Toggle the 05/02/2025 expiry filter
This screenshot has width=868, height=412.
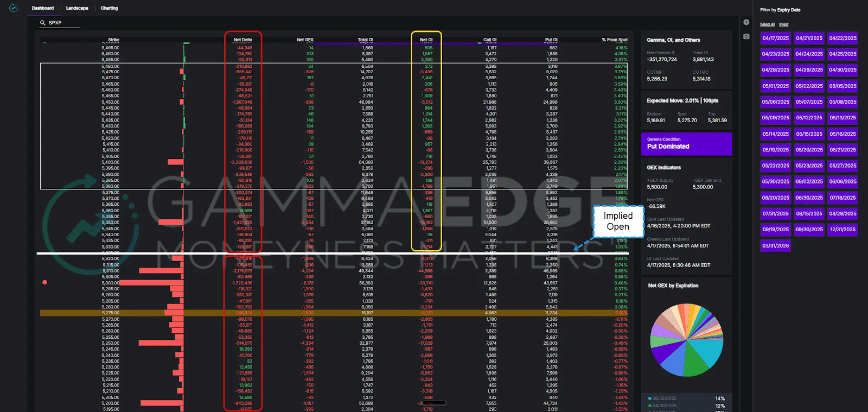809,86
